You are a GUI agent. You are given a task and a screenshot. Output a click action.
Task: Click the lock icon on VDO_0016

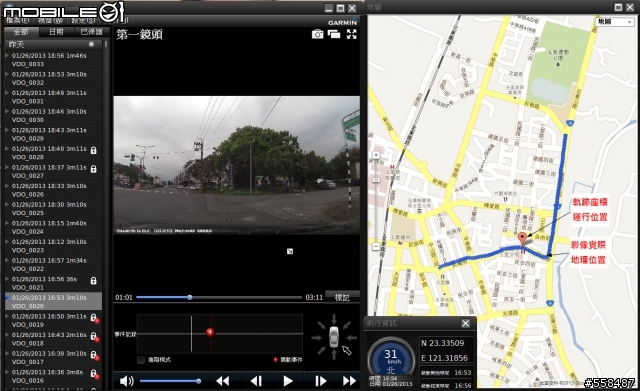[x=94, y=374]
